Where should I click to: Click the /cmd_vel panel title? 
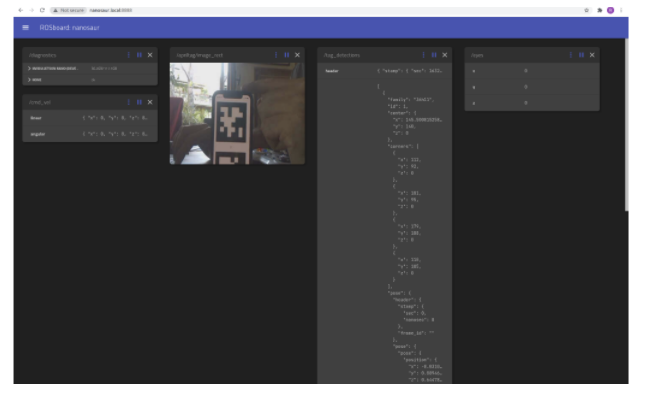[x=40, y=102]
